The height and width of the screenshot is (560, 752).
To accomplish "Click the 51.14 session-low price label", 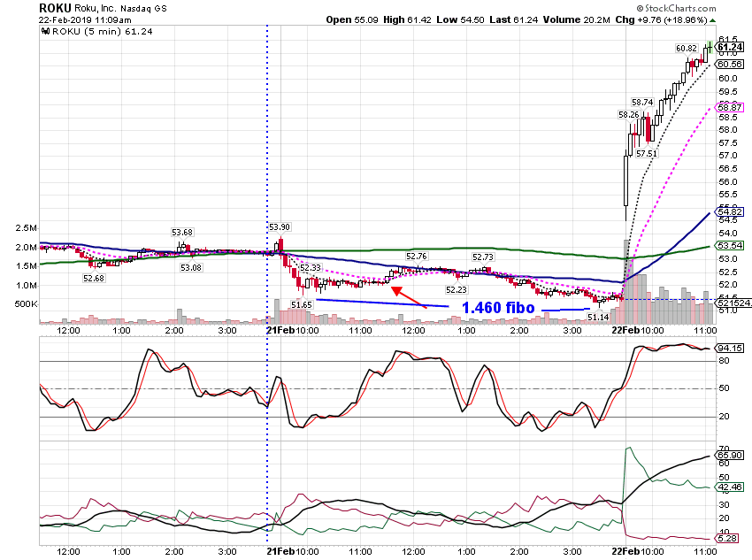I will (x=598, y=317).
